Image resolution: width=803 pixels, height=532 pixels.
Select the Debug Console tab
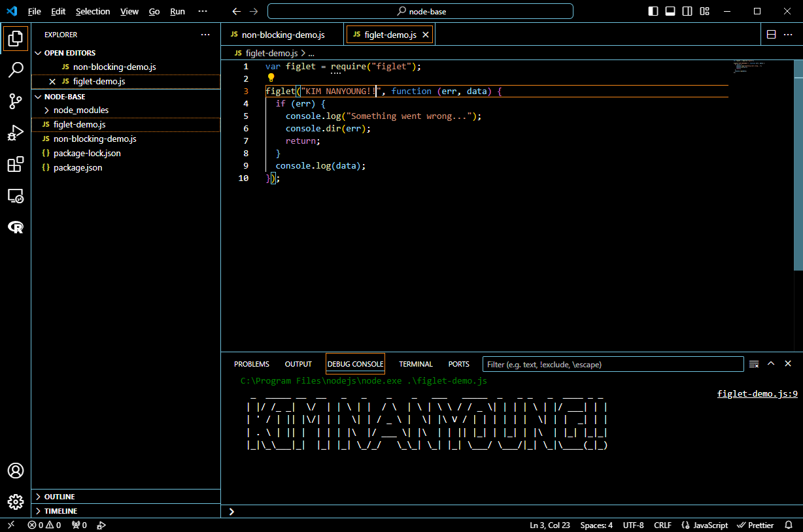pos(356,364)
